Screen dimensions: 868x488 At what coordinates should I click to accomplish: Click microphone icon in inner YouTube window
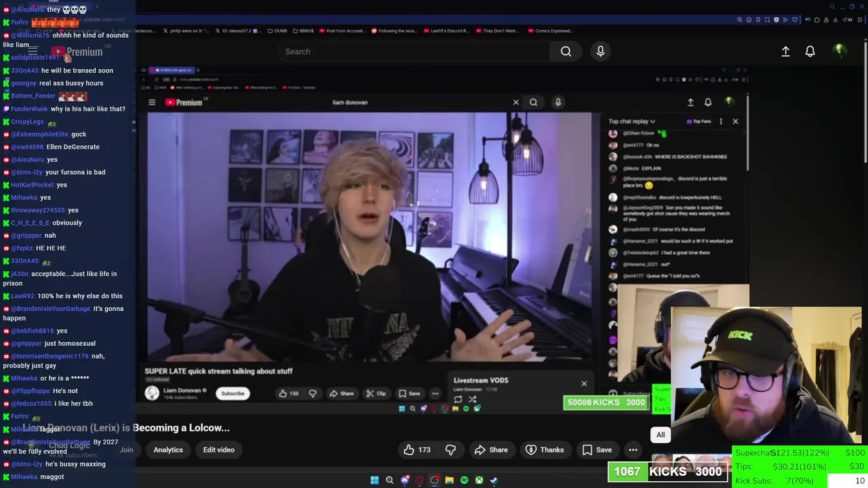(558, 102)
